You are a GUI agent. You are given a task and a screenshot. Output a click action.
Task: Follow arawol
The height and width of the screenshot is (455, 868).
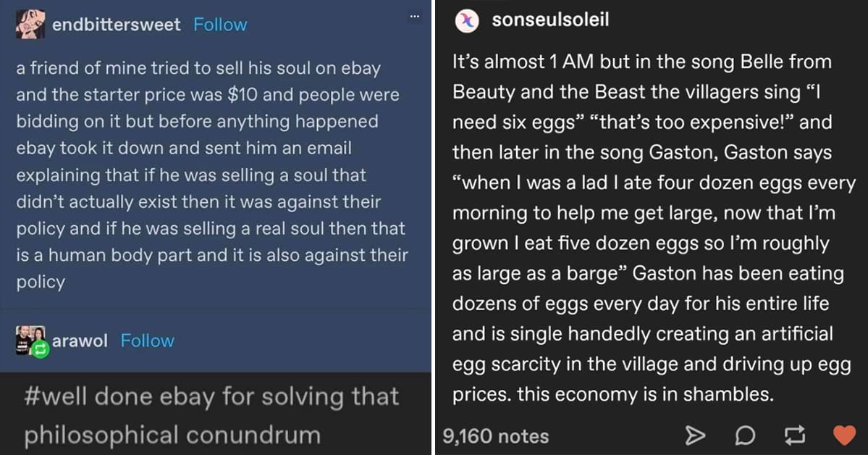[147, 341]
